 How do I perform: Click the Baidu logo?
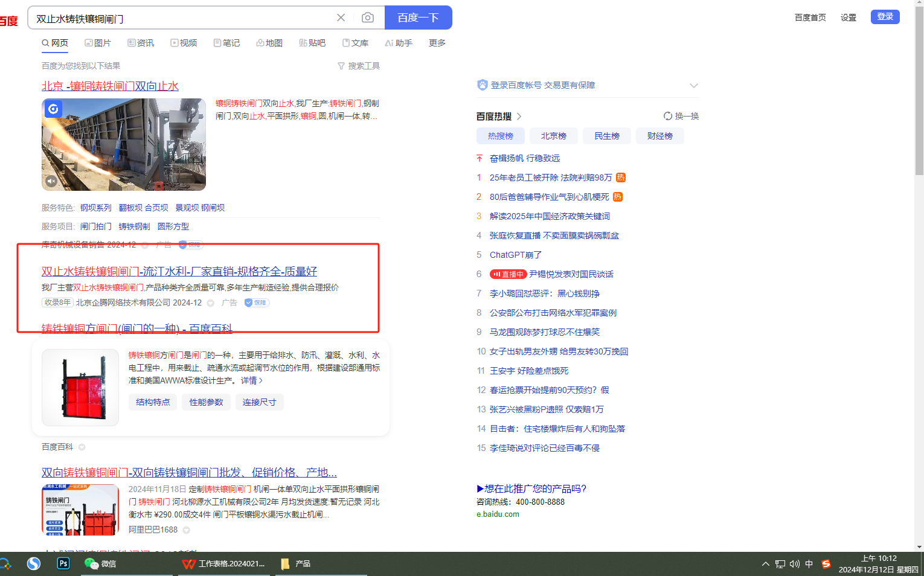click(x=8, y=21)
